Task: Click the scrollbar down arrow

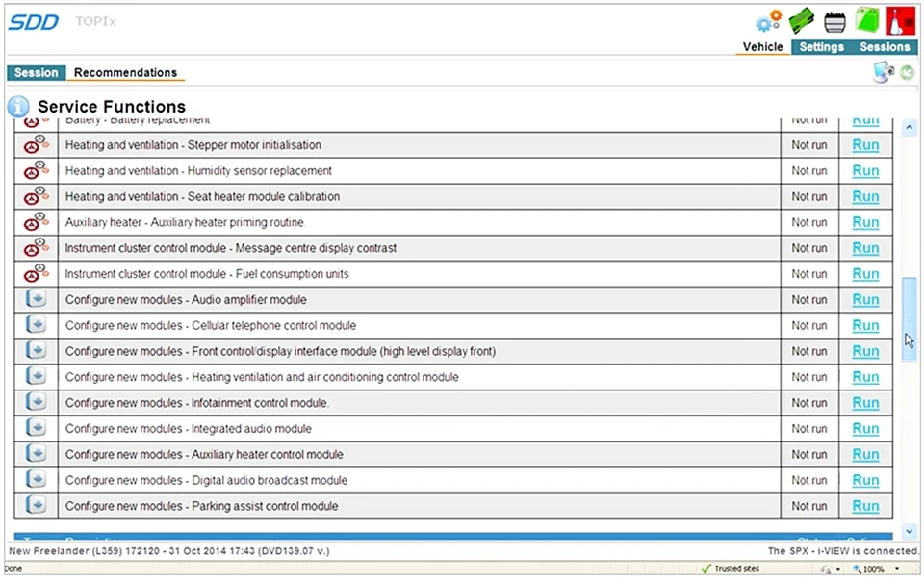Action: pyautogui.click(x=910, y=531)
